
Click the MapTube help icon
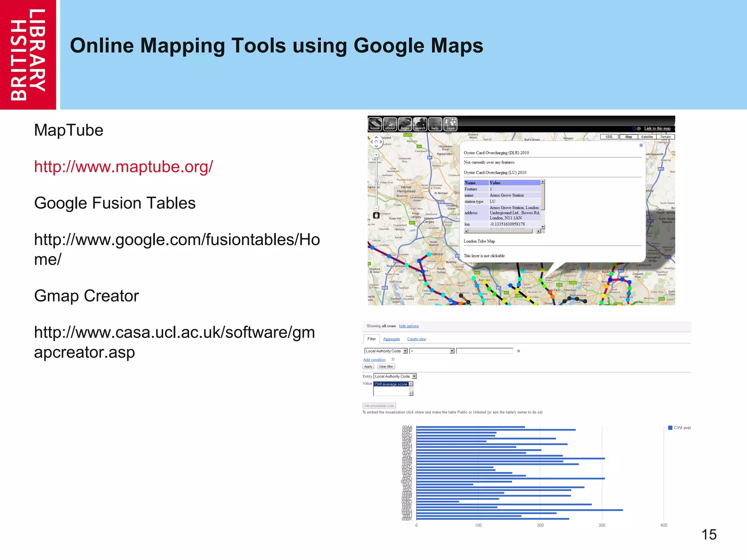point(435,124)
